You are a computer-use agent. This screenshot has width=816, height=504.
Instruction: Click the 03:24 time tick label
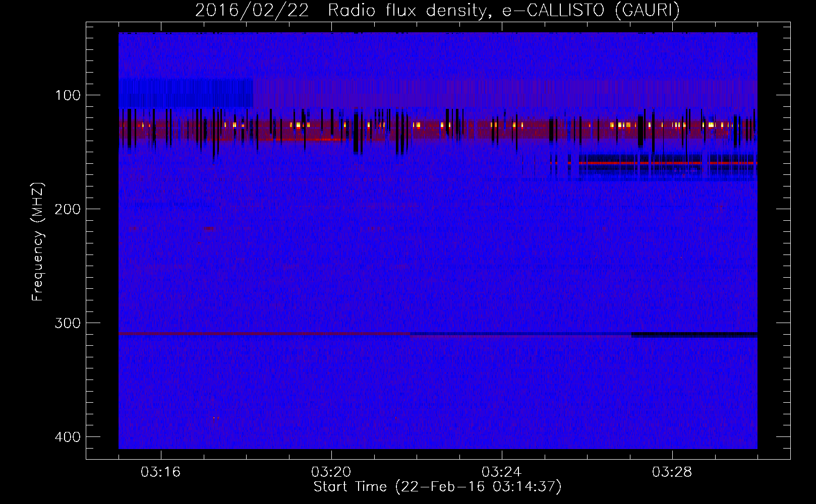click(502, 472)
